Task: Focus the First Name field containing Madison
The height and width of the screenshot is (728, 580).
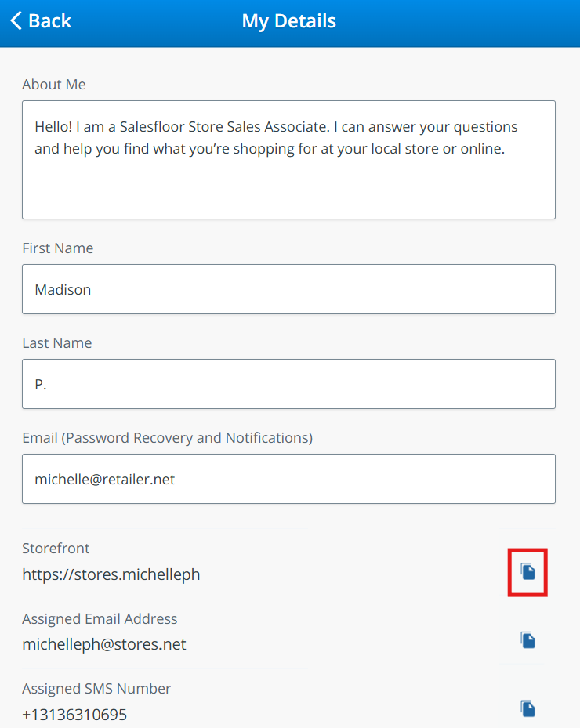Action: [288, 289]
